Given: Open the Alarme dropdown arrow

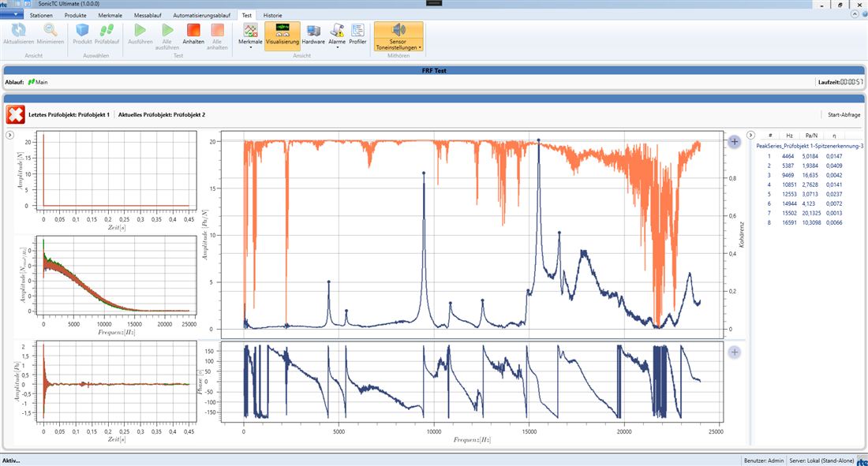Looking at the screenshot, I should click(337, 47).
